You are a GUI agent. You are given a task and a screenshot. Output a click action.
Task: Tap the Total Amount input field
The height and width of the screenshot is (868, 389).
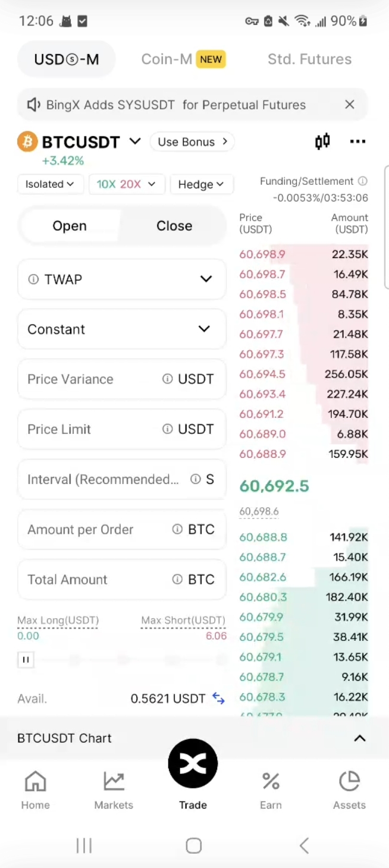pos(95,580)
